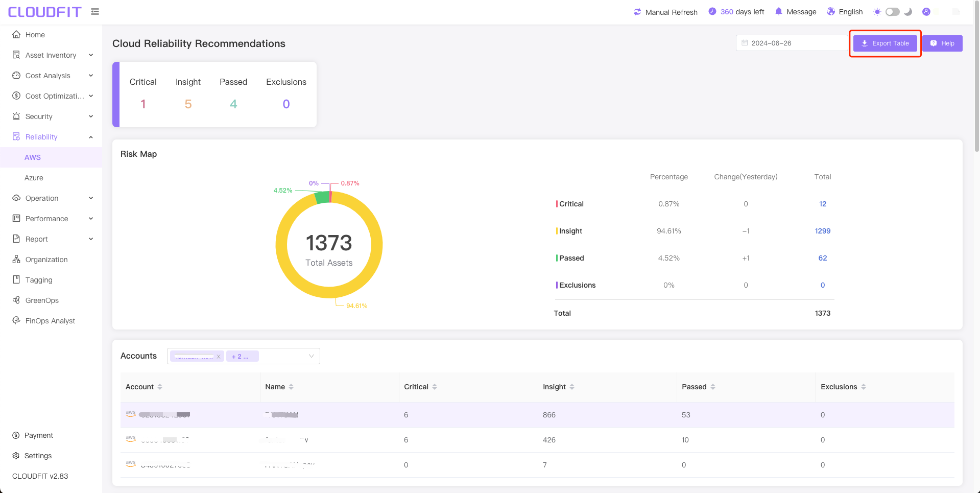The image size is (980, 493).
Task: Click the +2 more accounts tag
Action: 243,356
